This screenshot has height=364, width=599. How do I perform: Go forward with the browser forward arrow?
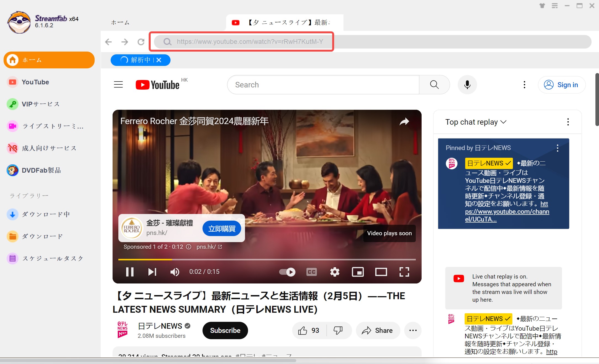tap(125, 42)
